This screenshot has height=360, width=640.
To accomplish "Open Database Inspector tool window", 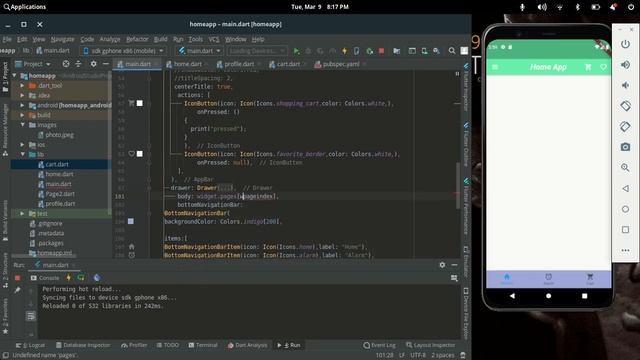I will coord(83,345).
